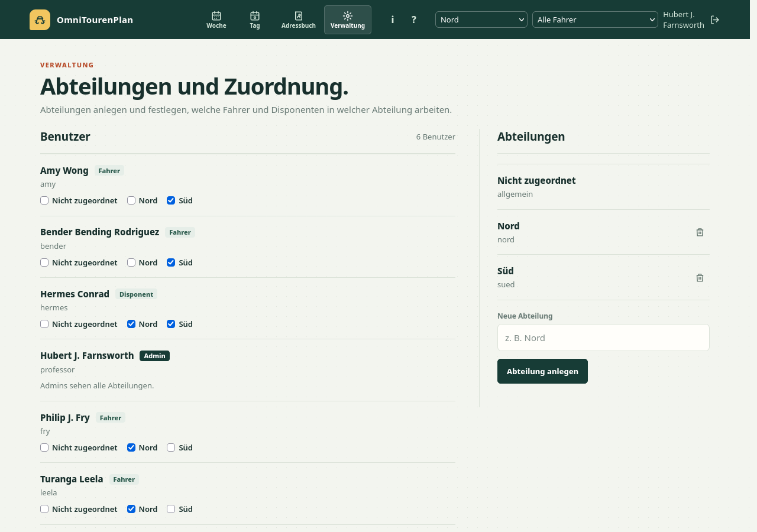
Task: Click the Abteilung anlegen button
Action: pyautogui.click(x=542, y=371)
